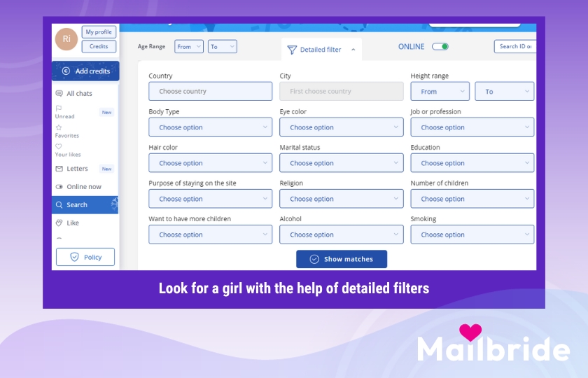Open Your likes in the sidebar
This screenshot has height=378, width=588.
(85, 150)
